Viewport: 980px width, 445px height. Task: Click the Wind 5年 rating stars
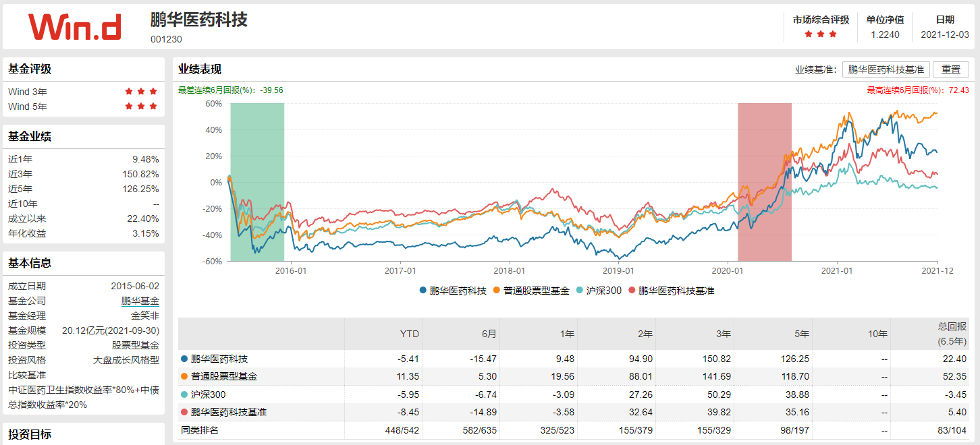coord(141,107)
